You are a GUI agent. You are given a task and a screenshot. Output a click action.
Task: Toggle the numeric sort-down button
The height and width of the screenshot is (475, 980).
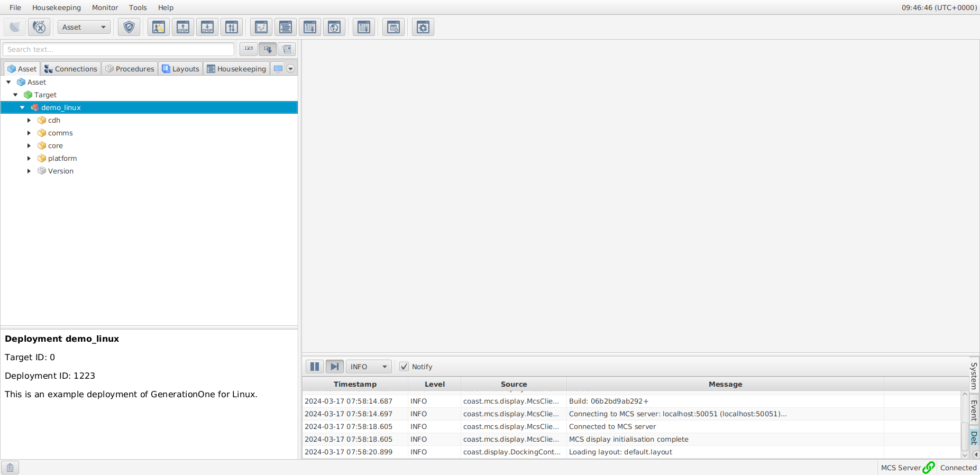[x=268, y=49]
